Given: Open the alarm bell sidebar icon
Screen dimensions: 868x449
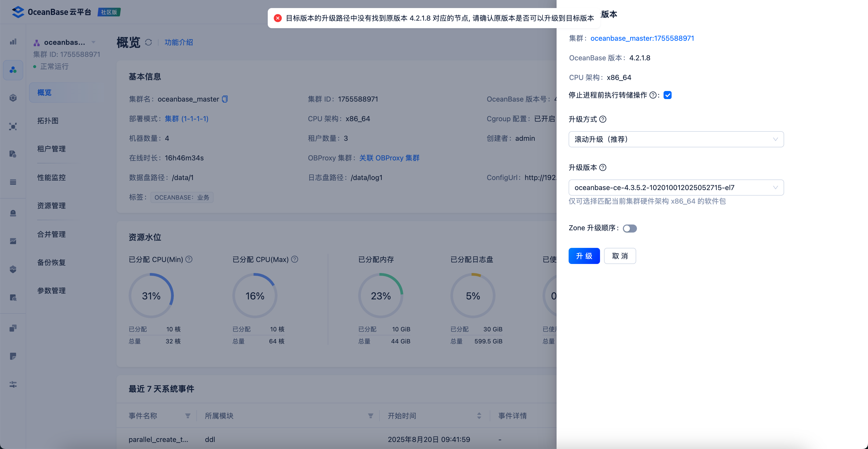Looking at the screenshot, I should [x=13, y=213].
